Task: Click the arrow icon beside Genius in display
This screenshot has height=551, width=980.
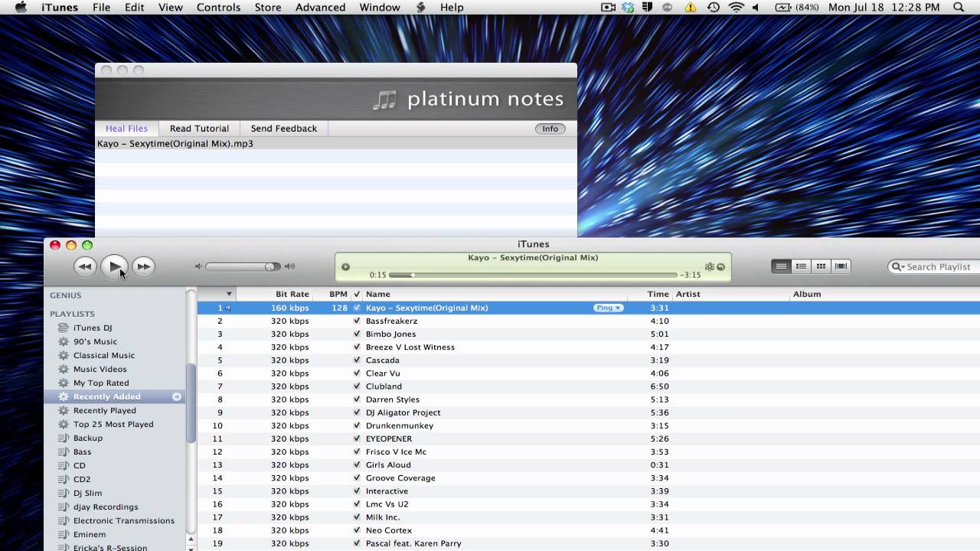Action: pyautogui.click(x=720, y=267)
